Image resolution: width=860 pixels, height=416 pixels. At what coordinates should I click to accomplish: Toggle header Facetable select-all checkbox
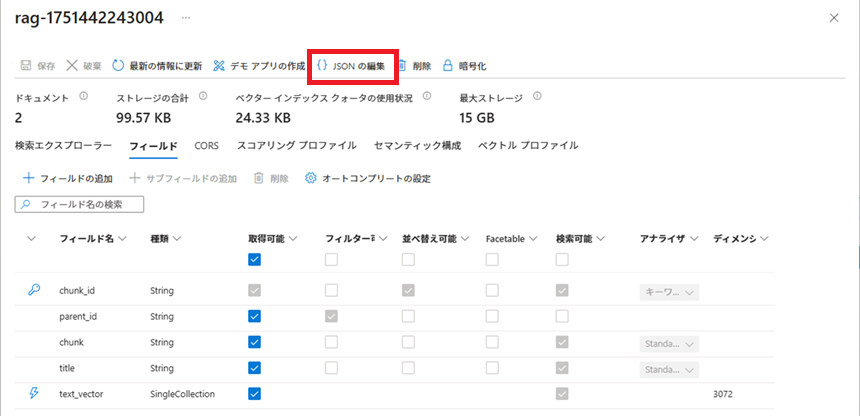[492, 260]
